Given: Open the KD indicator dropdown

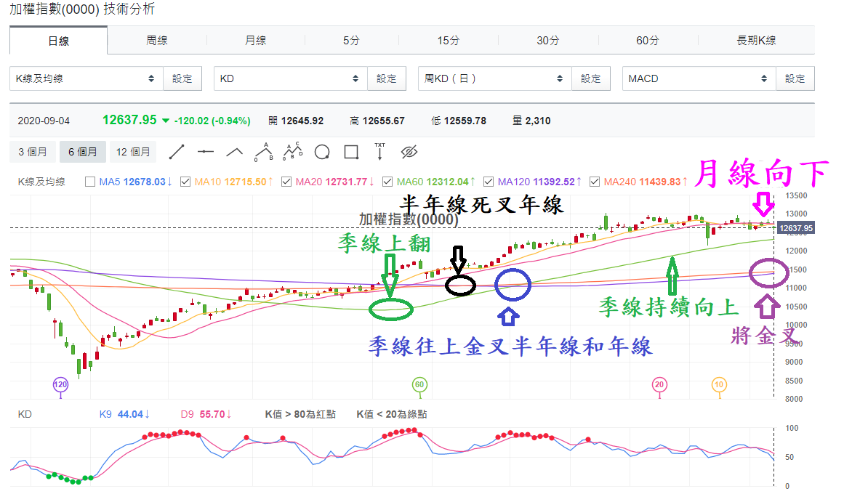Looking at the screenshot, I should tap(291, 78).
